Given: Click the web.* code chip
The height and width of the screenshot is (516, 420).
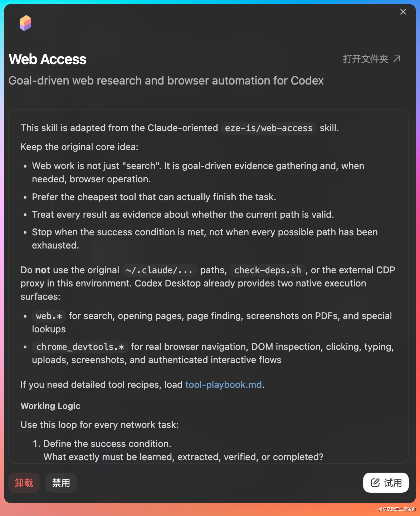Looking at the screenshot, I should pyautogui.click(x=49, y=316).
